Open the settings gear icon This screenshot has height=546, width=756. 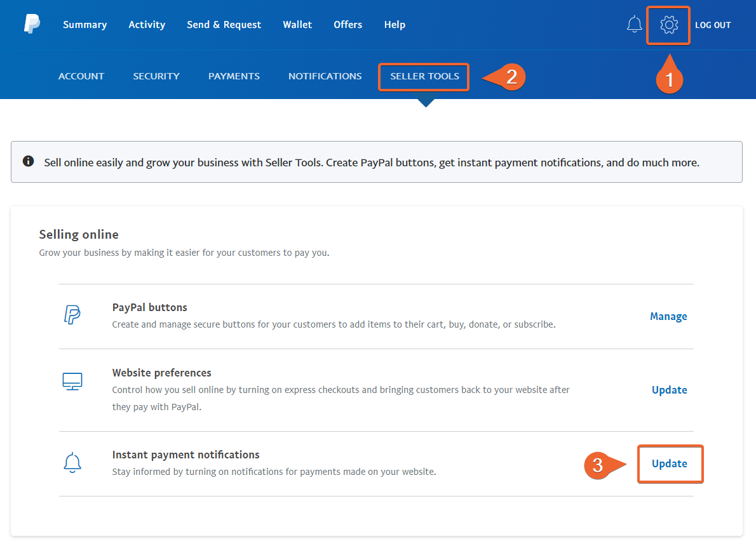tap(669, 25)
